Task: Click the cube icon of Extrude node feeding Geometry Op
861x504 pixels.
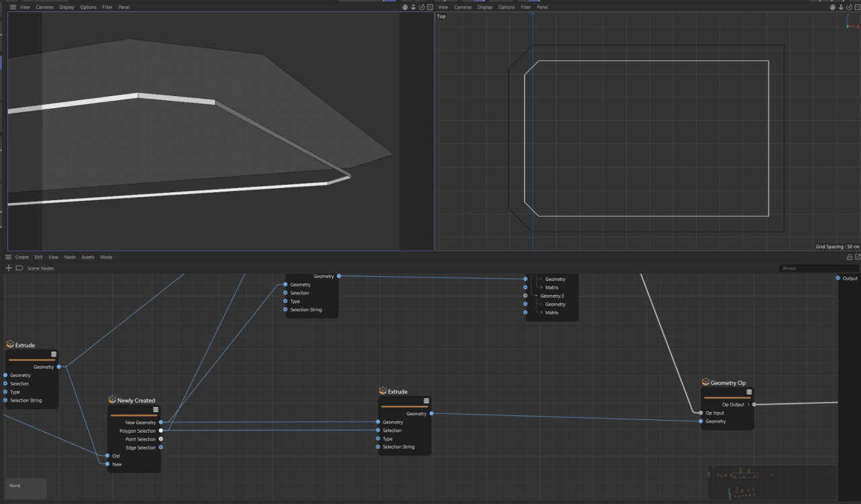Action: tap(383, 391)
